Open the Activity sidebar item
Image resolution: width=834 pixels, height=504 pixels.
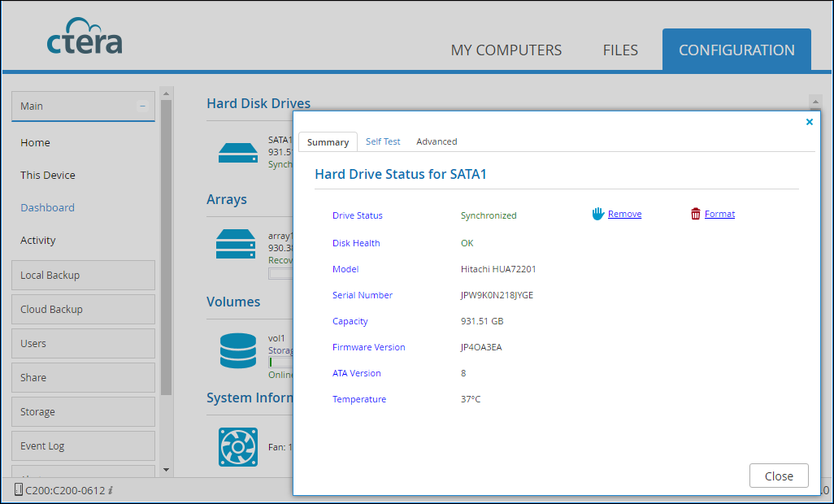[37, 241]
